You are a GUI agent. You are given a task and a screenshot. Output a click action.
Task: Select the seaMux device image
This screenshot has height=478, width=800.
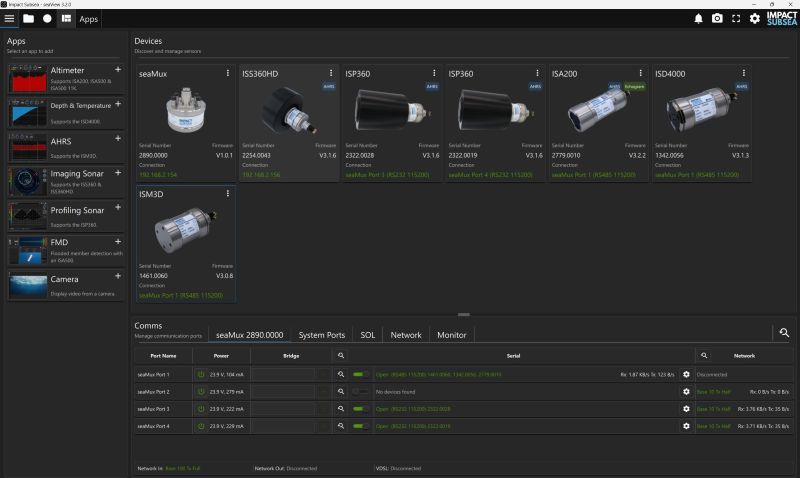(186, 110)
